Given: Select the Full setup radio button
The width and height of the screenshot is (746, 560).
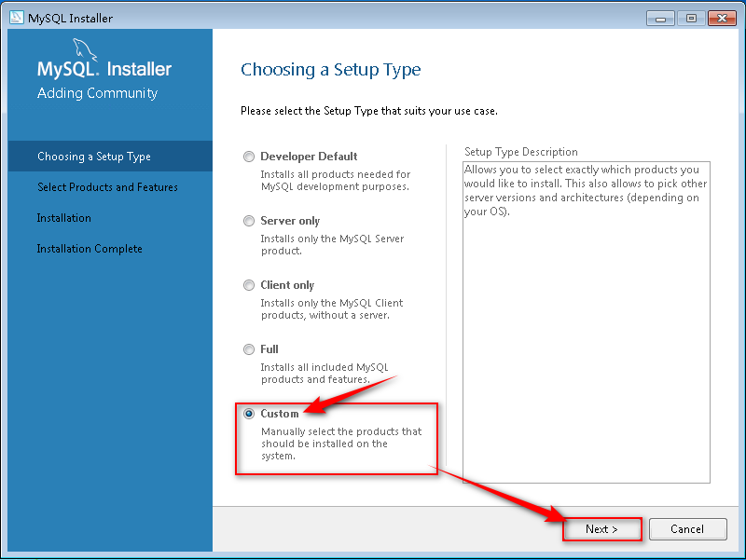Looking at the screenshot, I should 249,349.
